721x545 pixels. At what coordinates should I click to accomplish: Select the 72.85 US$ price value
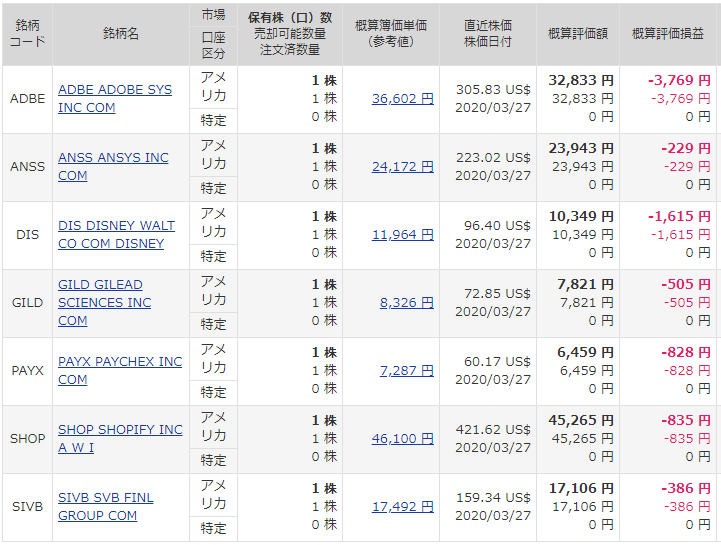497,294
